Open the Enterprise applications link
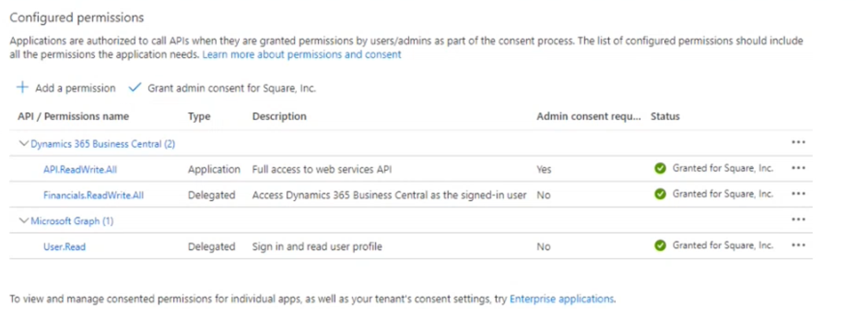 coord(562,299)
